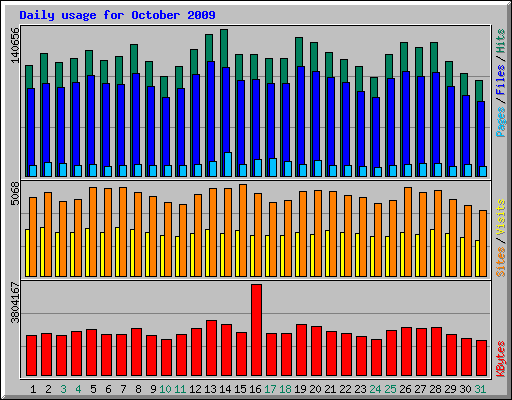Click the cyan Pages bar for day 17
Screen dimensions: 512x400
[273, 167]
